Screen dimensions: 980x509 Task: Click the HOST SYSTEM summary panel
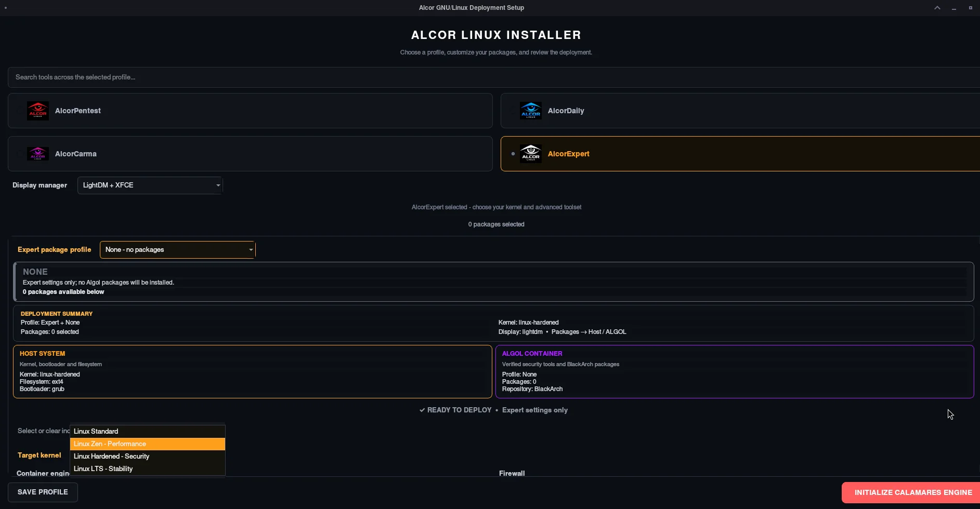[x=253, y=372]
